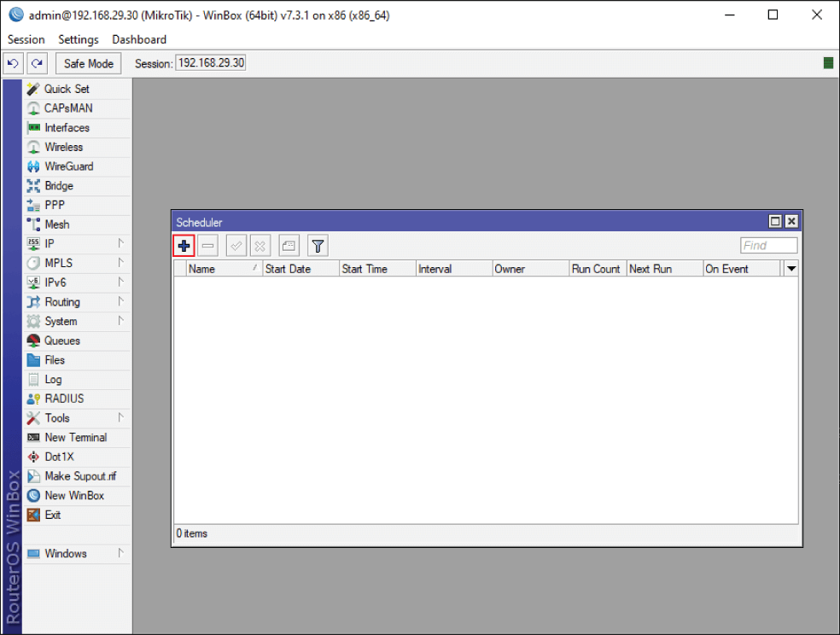Add a new scheduler task with plus icon

coord(184,245)
